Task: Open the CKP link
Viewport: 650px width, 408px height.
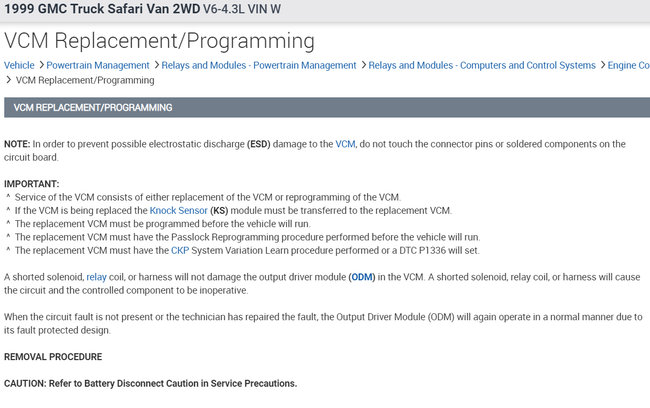Action: [180, 249]
